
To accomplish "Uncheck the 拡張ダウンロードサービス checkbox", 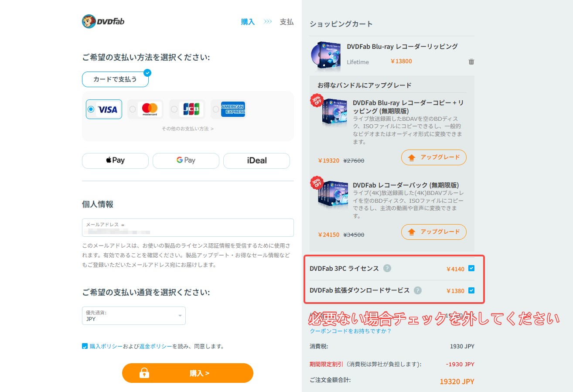I will (471, 290).
